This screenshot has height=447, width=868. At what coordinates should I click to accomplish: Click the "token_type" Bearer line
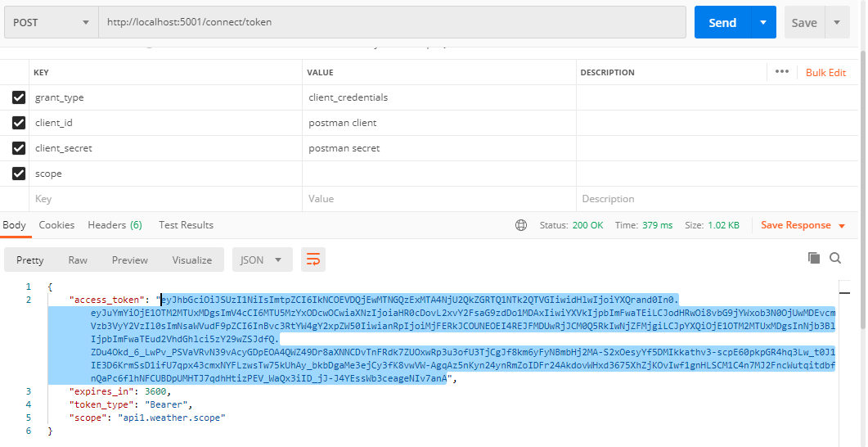click(x=130, y=404)
